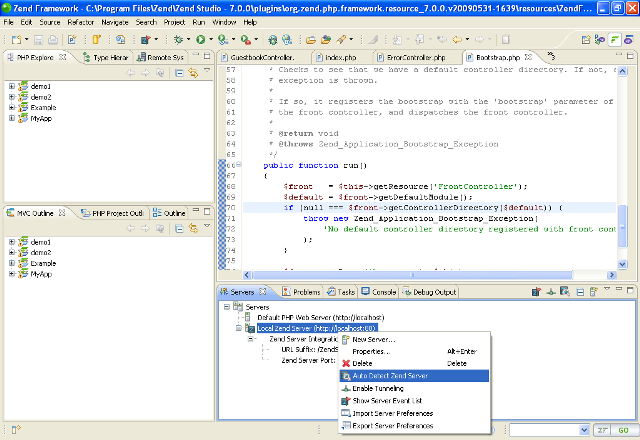Collapse all in MVC Outline panel

179,229
